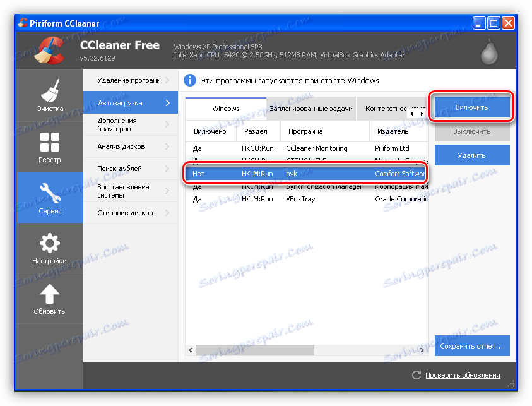The height and width of the screenshot is (406, 532).
Task: Click the chevron next to Дополнения браузеров
Action: click(x=167, y=124)
